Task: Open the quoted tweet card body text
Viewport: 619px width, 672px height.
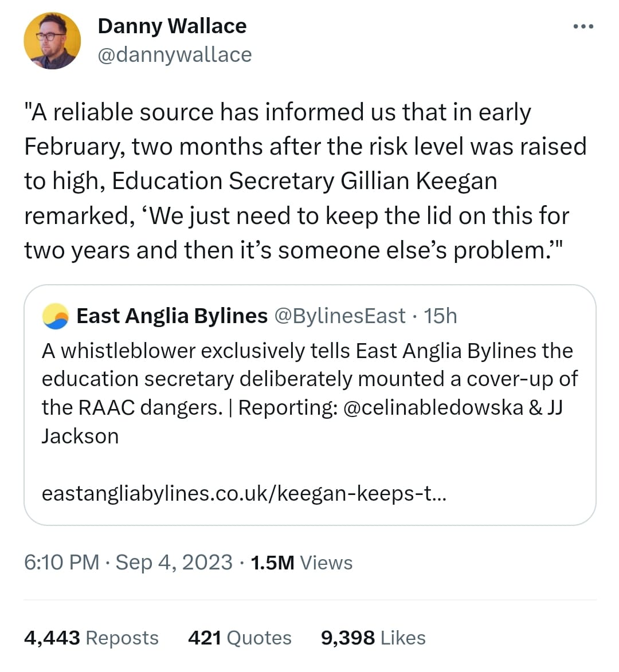Action: (309, 394)
